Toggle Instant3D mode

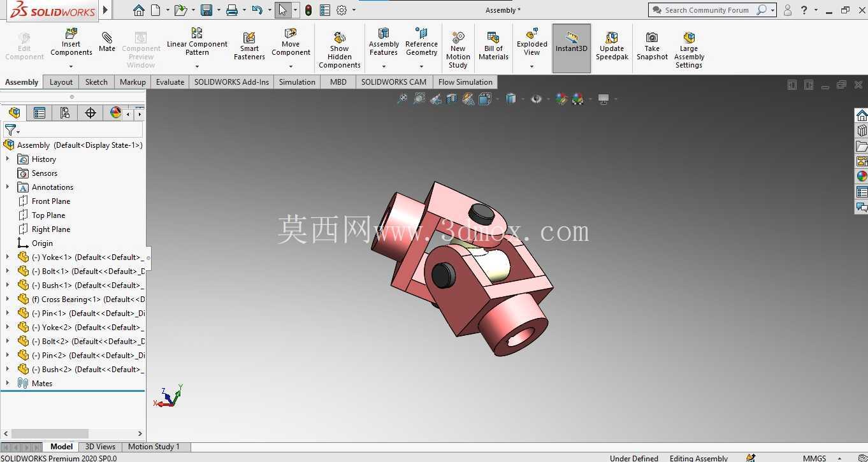pyautogui.click(x=571, y=48)
